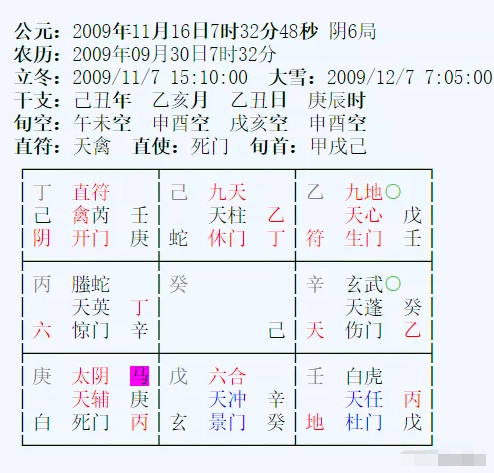Click the magenta 马 horse-star marker
Image resolution: width=494 pixels, height=473 pixels.
pos(139,376)
